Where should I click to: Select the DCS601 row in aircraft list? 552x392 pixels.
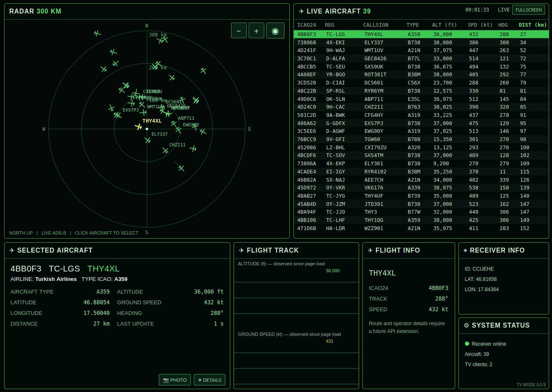click(421, 83)
